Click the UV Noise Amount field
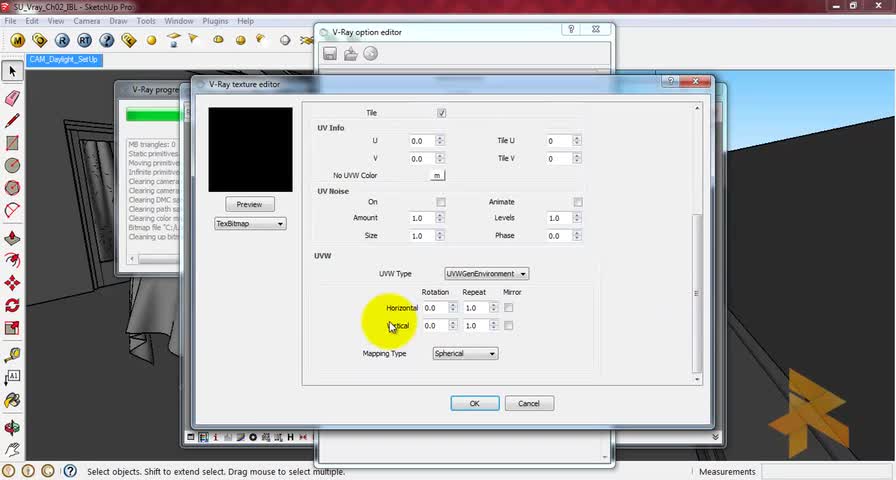The height and width of the screenshot is (480, 896). pyautogui.click(x=422, y=218)
